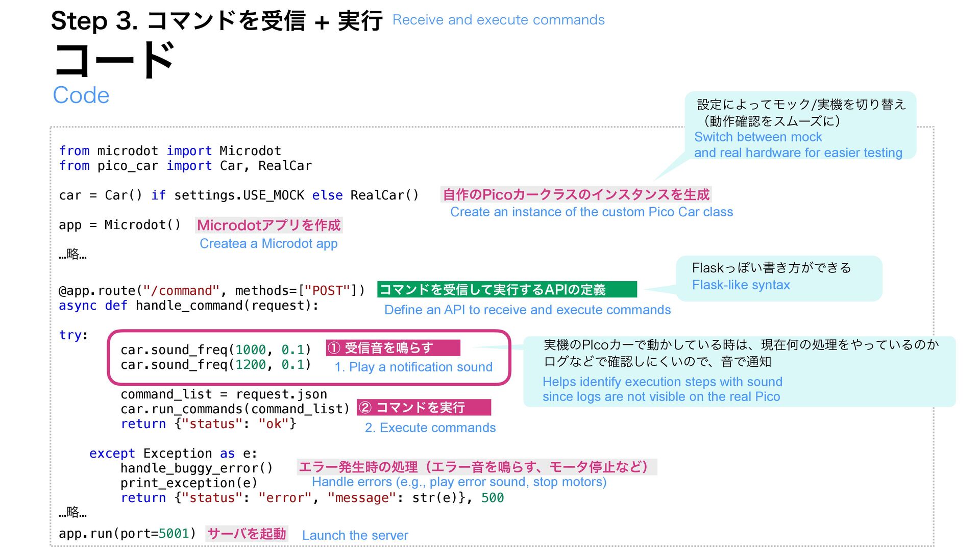Click 'Create an instance of the custom Pico Car class'
980x551 pixels.
click(x=591, y=212)
